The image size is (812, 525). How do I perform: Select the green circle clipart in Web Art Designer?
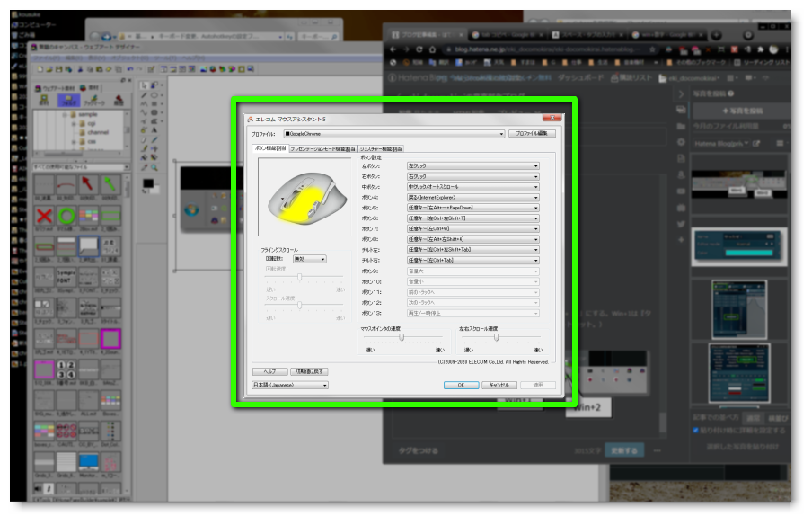pos(66,216)
